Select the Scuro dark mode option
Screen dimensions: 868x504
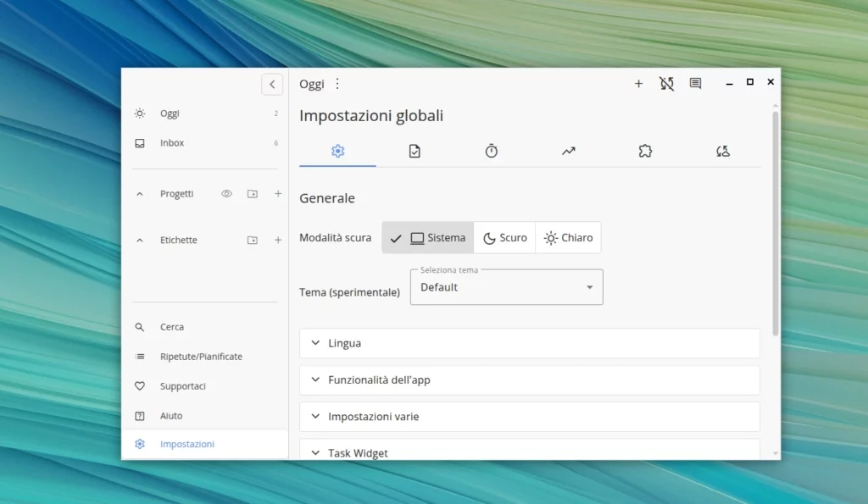pyautogui.click(x=504, y=237)
